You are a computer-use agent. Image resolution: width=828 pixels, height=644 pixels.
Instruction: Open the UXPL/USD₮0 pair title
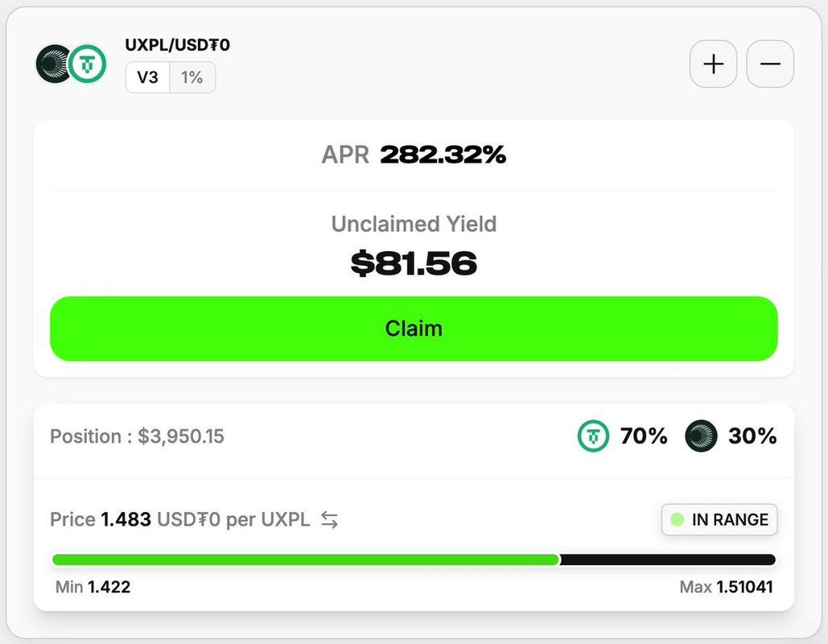pos(177,45)
